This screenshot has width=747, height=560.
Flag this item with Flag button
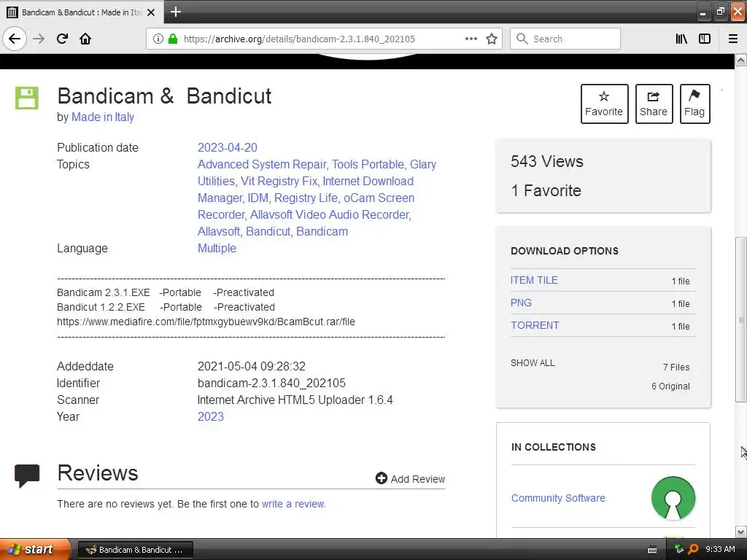click(694, 104)
